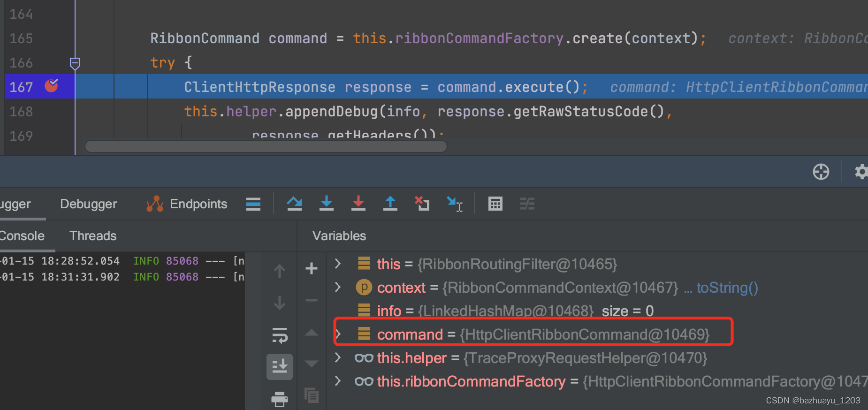Expand the 'this' variable node

[338, 263]
